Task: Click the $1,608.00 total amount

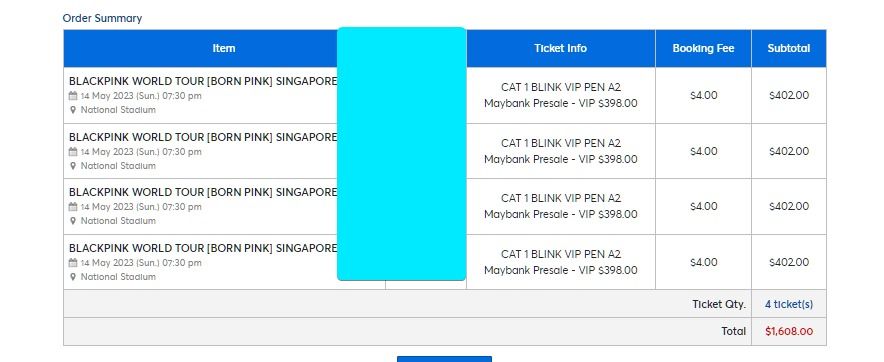Action: [x=789, y=332]
